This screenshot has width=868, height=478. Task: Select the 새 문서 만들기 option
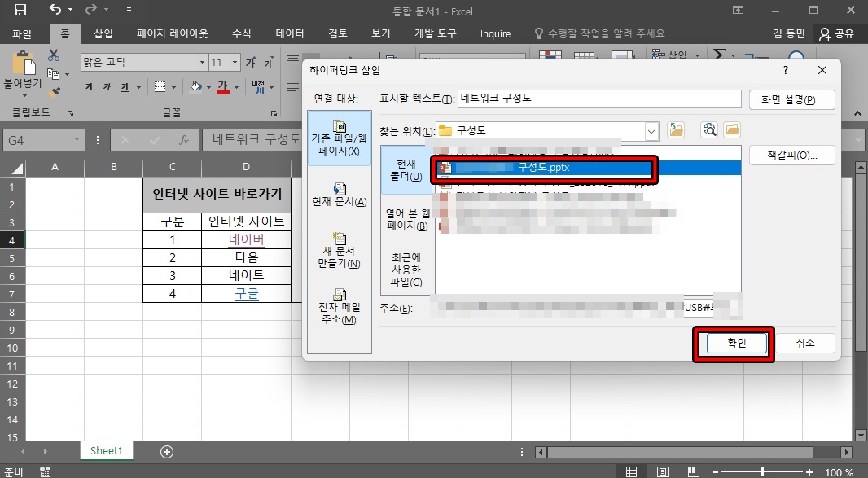(340, 250)
